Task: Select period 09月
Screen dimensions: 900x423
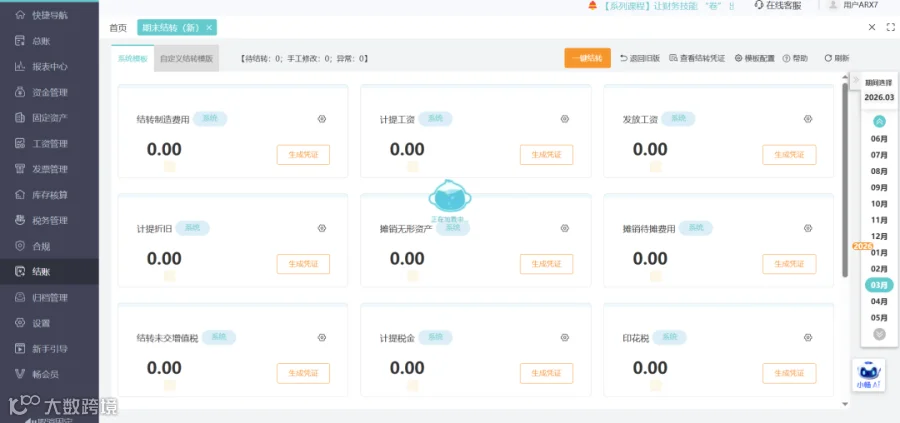Action: [879, 188]
